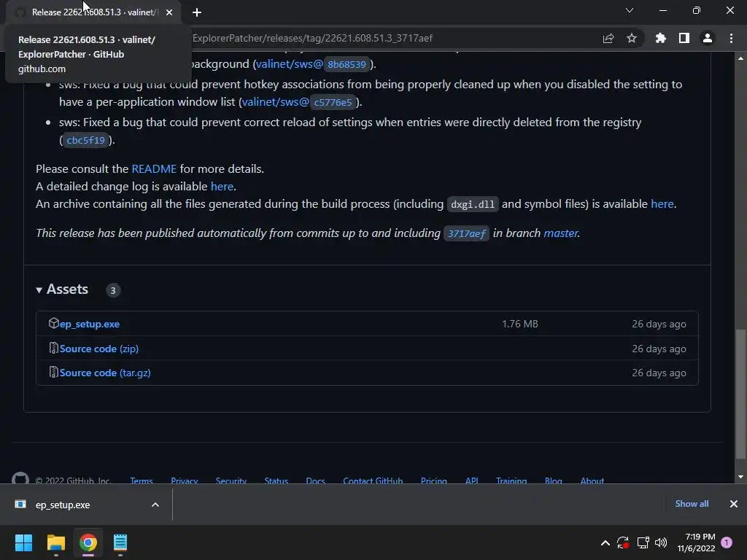The height and width of the screenshot is (560, 747).
Task: Open the Docs footer link
Action: click(315, 480)
